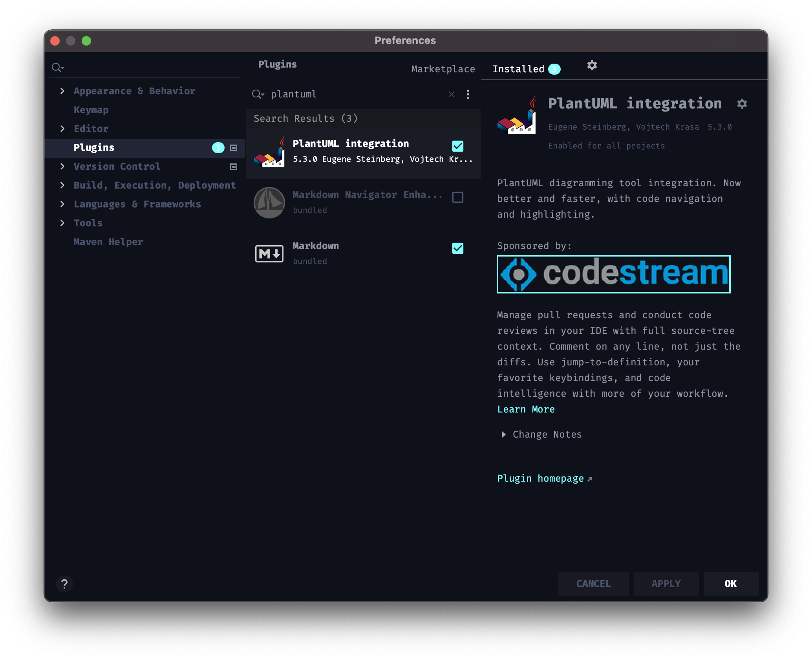The height and width of the screenshot is (660, 812).
Task: Click the codestream sponsor banner
Action: (x=613, y=274)
